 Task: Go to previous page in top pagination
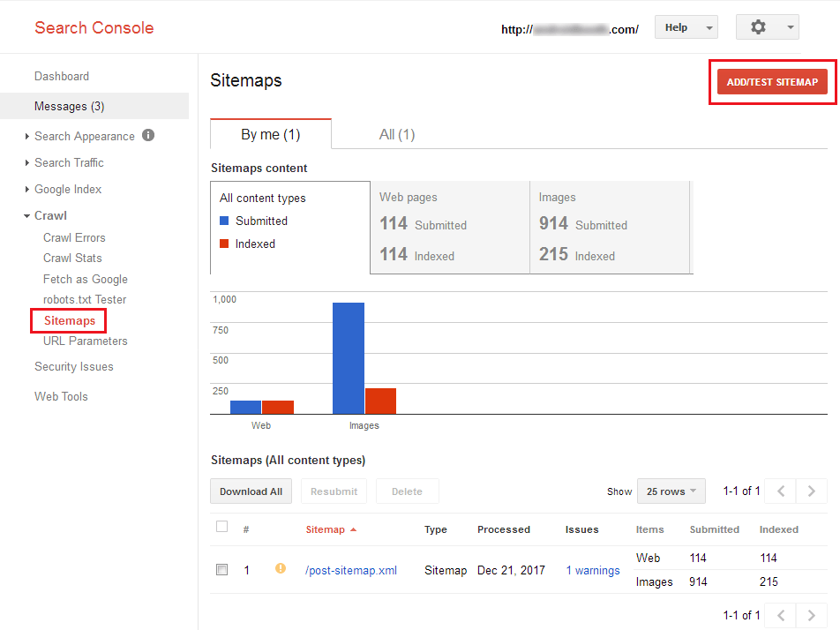781,491
